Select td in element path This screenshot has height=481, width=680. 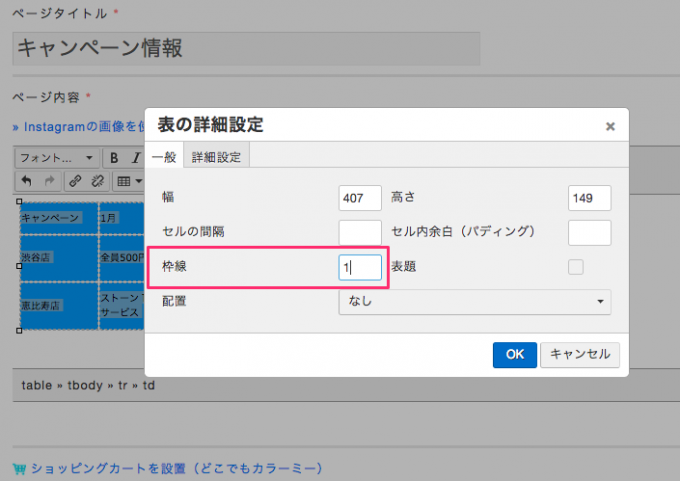(149, 385)
